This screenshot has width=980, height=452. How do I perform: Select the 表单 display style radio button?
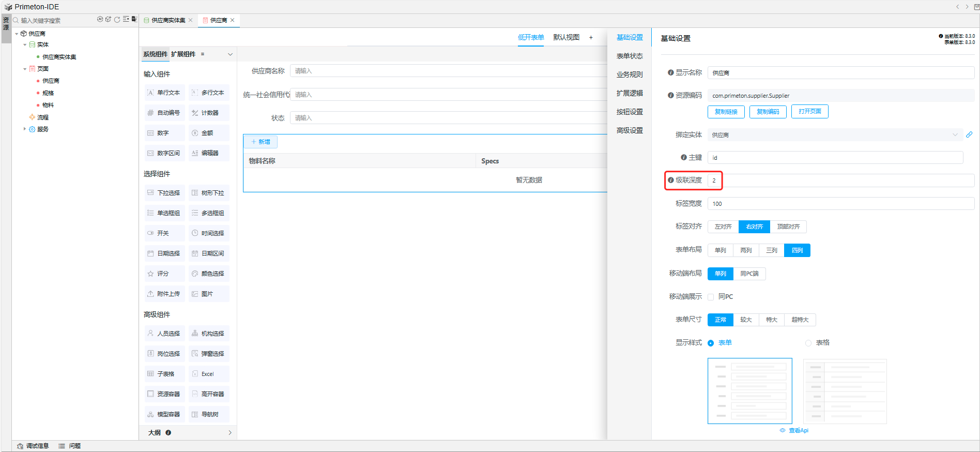[711, 343]
